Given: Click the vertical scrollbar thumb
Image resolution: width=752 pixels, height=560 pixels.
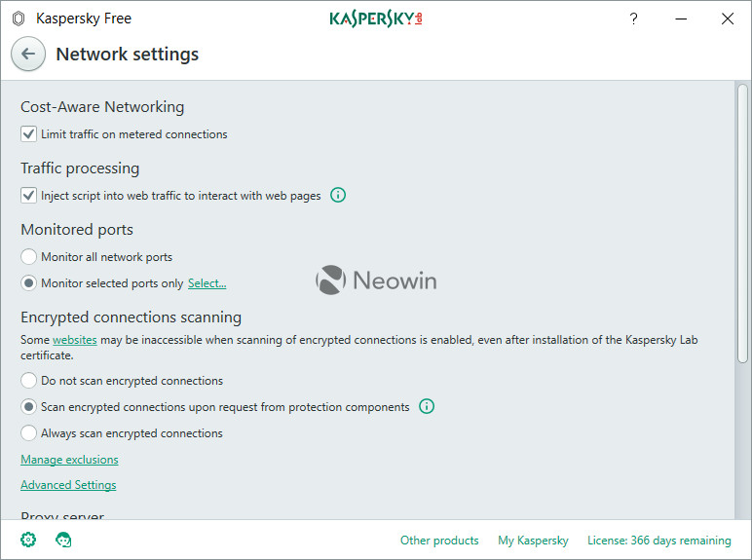Looking at the screenshot, I should [742, 223].
